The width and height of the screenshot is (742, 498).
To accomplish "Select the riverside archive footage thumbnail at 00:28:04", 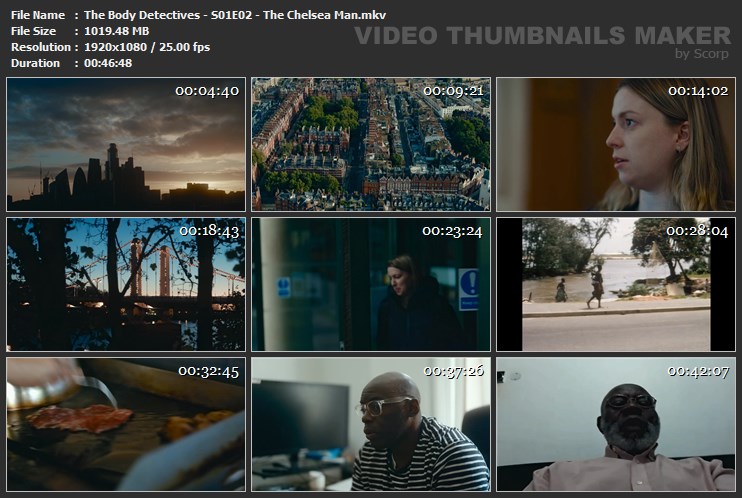I will [616, 284].
